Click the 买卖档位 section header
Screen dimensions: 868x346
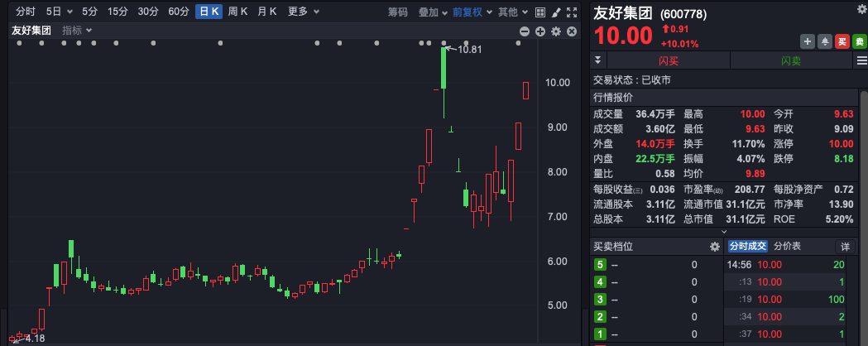(613, 247)
